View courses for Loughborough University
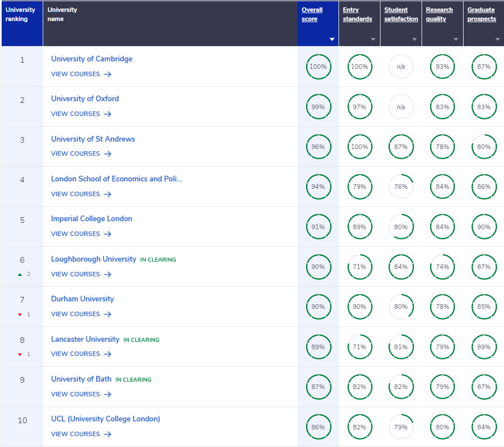Image resolution: width=504 pixels, height=447 pixels. pyautogui.click(x=81, y=274)
